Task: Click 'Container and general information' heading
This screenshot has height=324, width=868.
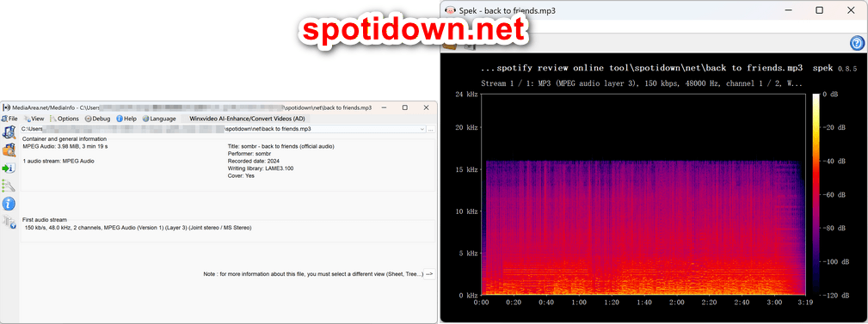Action: pos(64,138)
